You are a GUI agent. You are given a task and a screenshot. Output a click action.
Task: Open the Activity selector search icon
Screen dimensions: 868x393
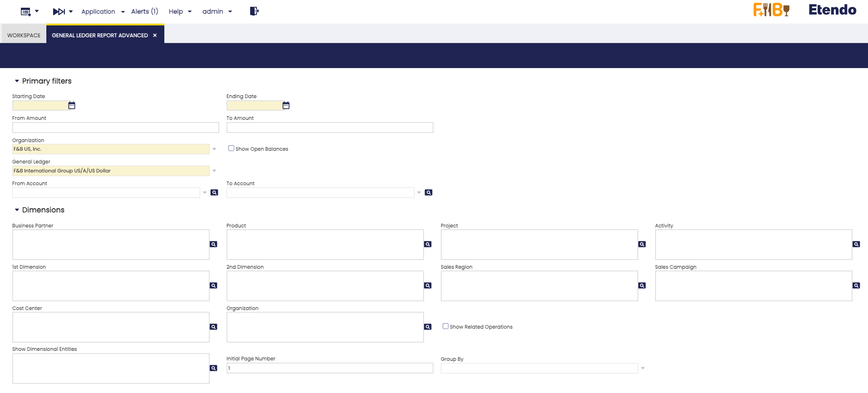click(x=856, y=244)
